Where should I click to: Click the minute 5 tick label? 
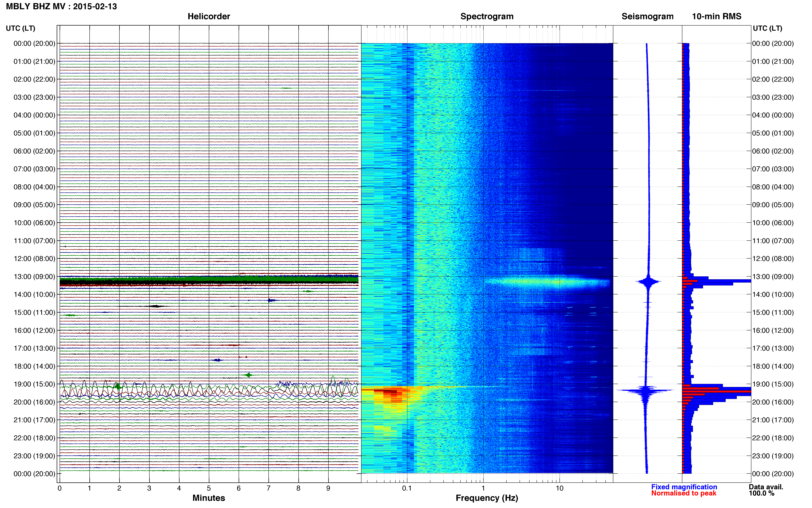coord(209,488)
